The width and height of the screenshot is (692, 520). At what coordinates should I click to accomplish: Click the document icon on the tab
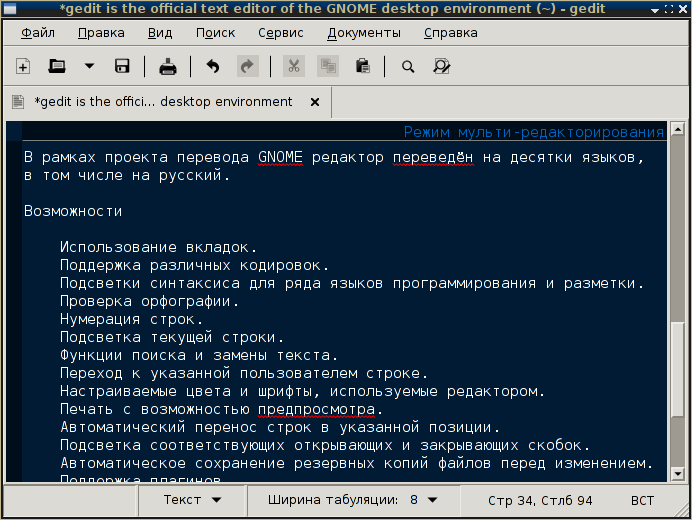click(x=18, y=102)
